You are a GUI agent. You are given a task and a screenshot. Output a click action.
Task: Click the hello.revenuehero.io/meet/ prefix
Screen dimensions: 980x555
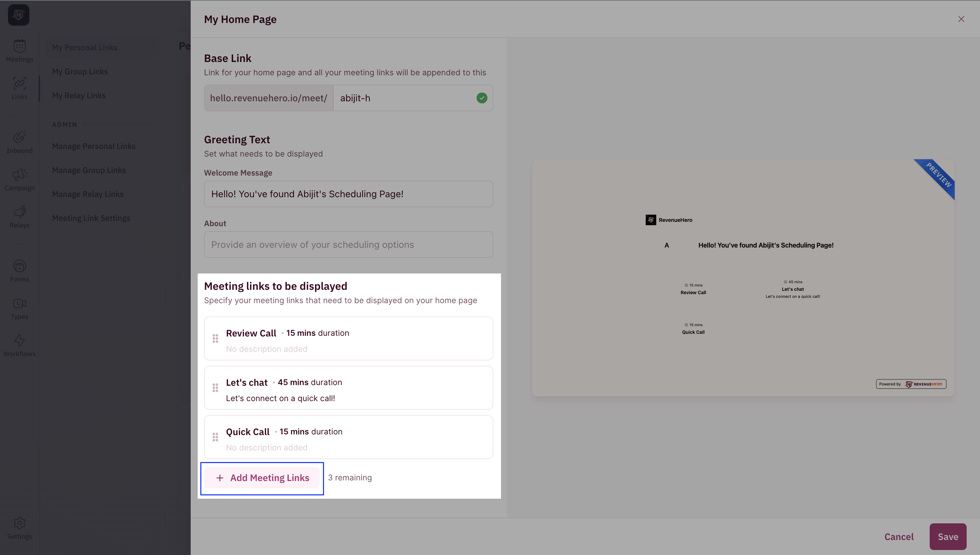[268, 98]
